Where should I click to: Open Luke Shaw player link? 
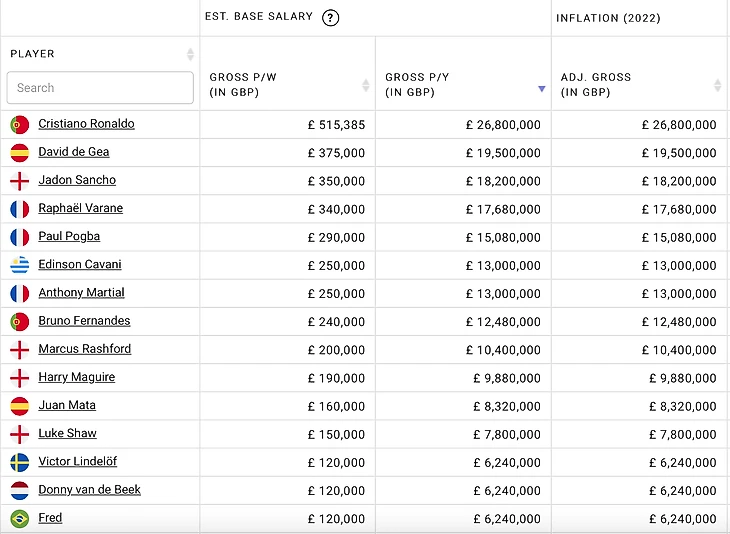click(x=67, y=433)
